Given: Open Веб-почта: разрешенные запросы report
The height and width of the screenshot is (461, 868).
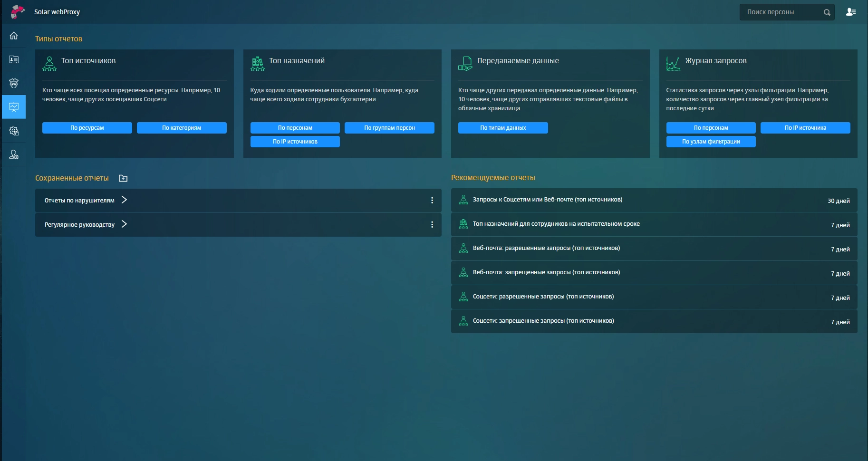Looking at the screenshot, I should coord(654,249).
